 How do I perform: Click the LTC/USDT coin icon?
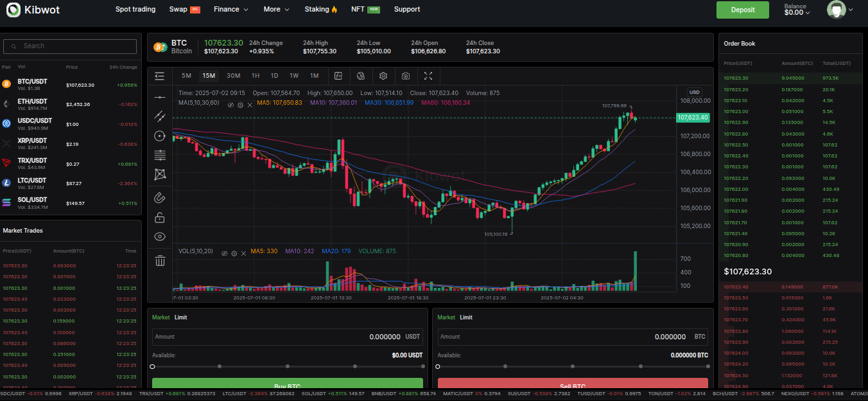(6, 183)
